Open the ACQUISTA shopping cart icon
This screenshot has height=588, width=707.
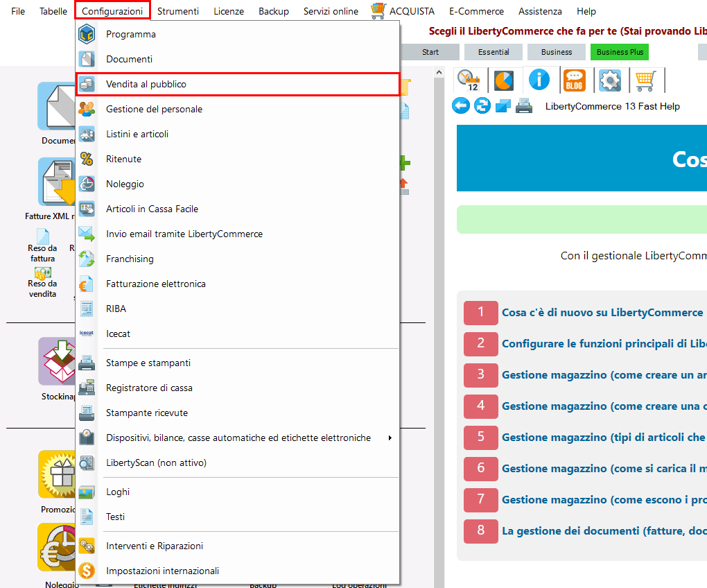coord(378,11)
